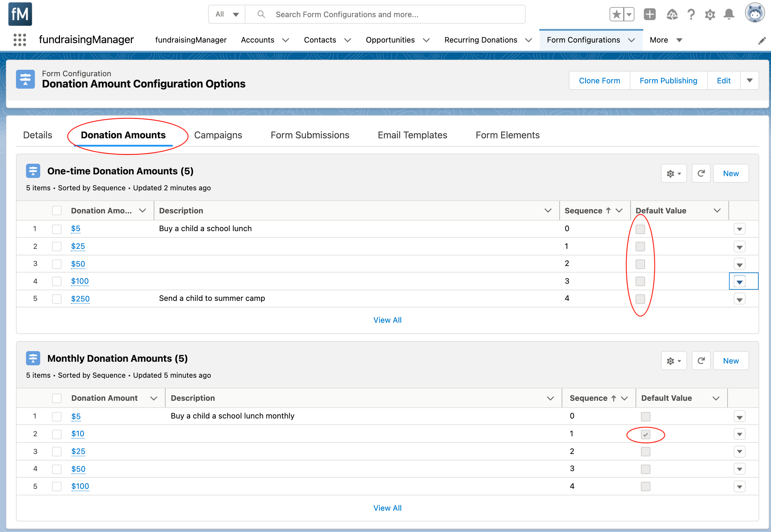Check the $250 one-time donation row
The width and height of the screenshot is (771, 532).
(57, 299)
